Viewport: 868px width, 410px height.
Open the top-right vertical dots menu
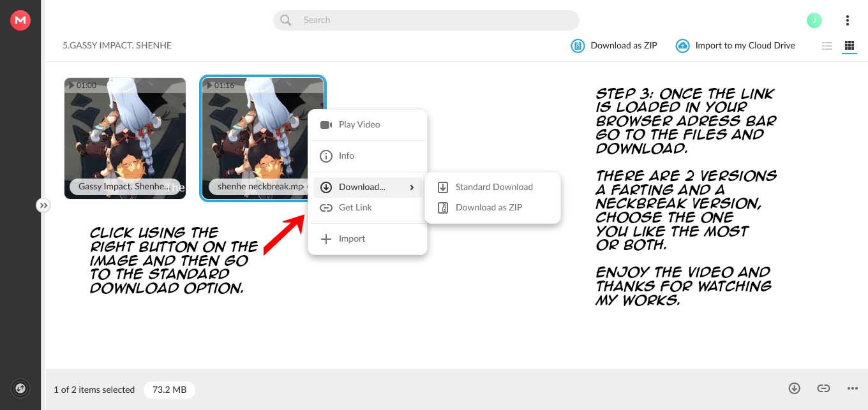pos(847,20)
